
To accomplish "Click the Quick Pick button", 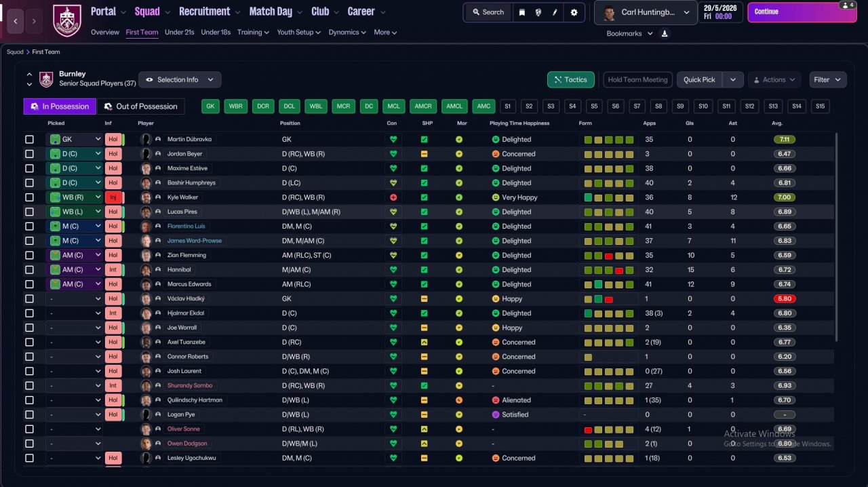I will [x=699, y=79].
